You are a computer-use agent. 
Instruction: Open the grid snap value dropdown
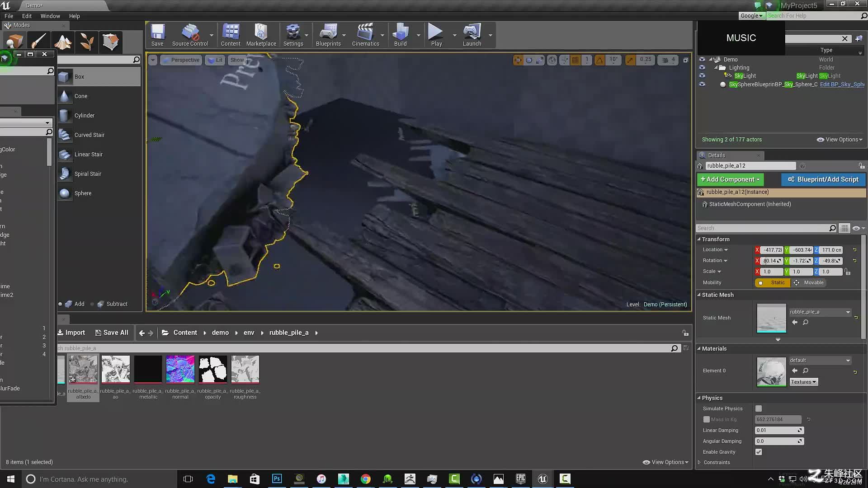587,60
